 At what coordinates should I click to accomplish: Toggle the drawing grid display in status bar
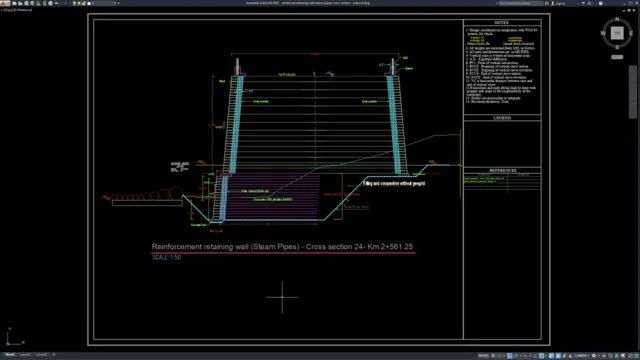[x=493, y=356]
